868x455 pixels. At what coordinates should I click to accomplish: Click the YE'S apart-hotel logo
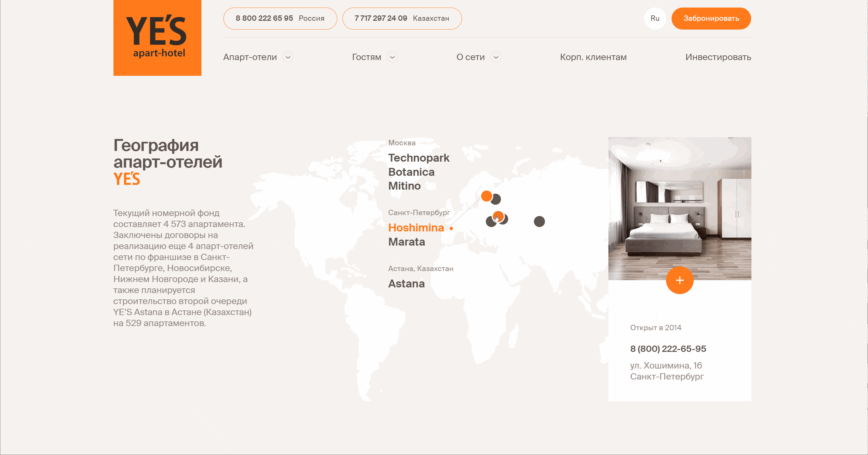click(x=157, y=38)
